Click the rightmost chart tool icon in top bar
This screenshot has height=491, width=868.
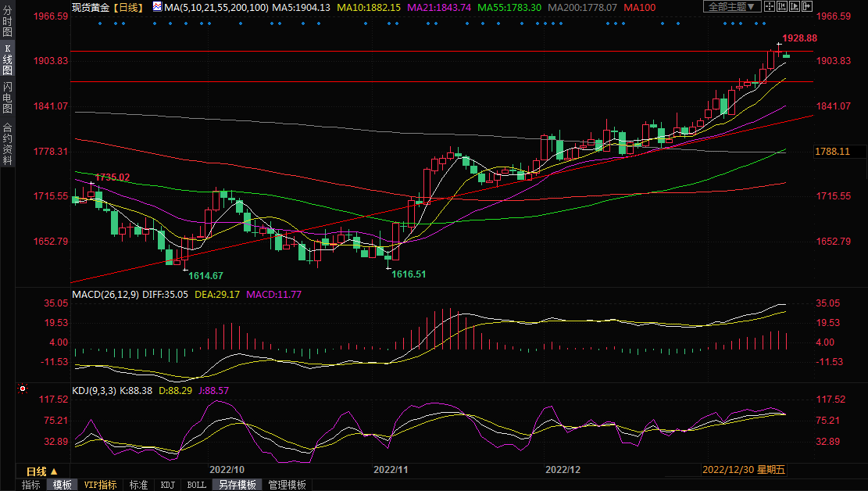tap(805, 7)
